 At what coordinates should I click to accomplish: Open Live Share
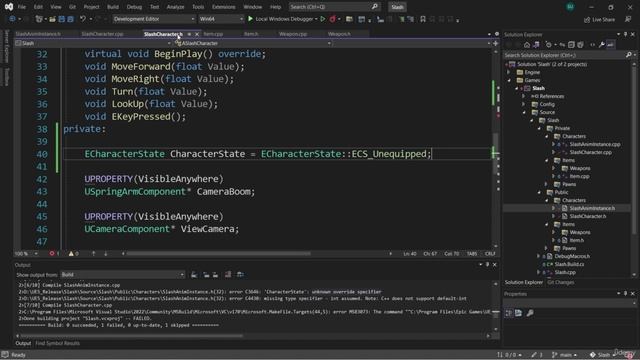pyautogui.click(x=599, y=19)
